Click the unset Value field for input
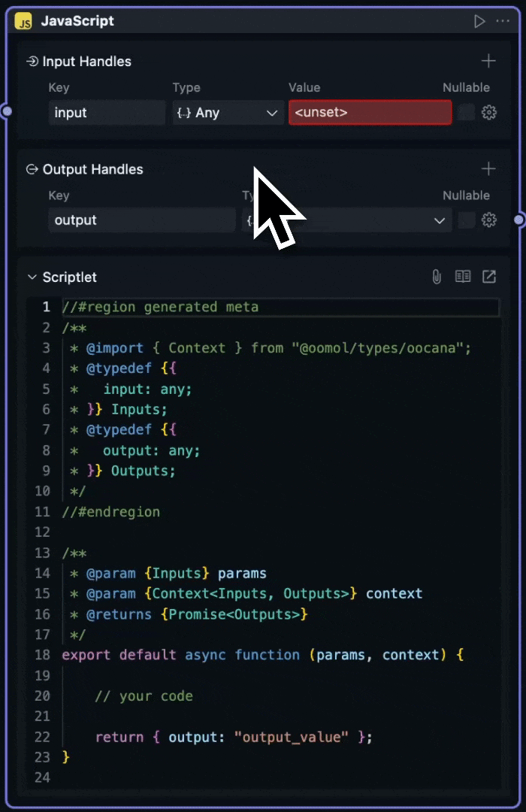The height and width of the screenshot is (812, 526). 370,113
